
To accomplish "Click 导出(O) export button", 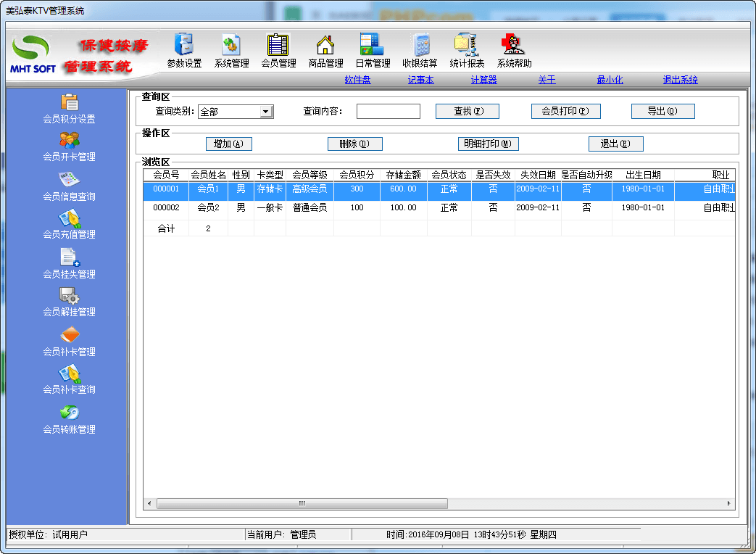I will pyautogui.click(x=662, y=111).
